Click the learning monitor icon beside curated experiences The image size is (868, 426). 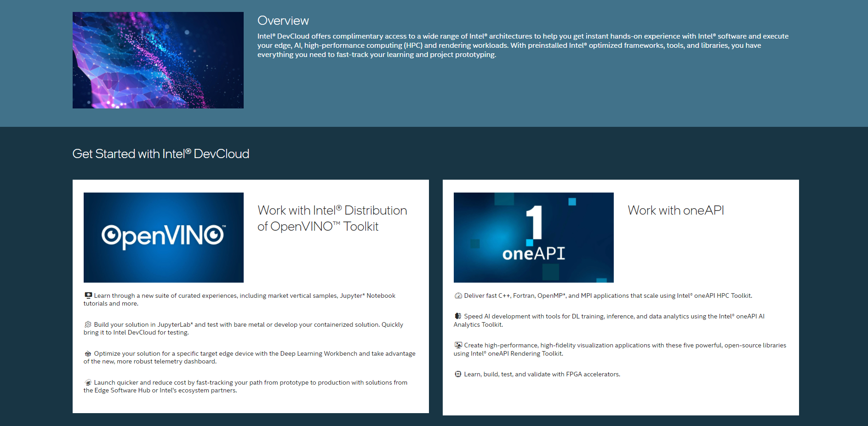coord(88,295)
